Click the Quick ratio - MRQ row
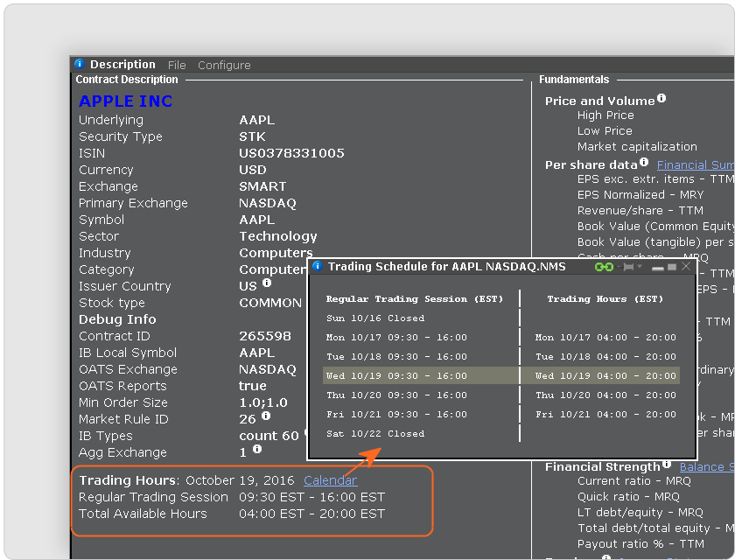 [628, 497]
